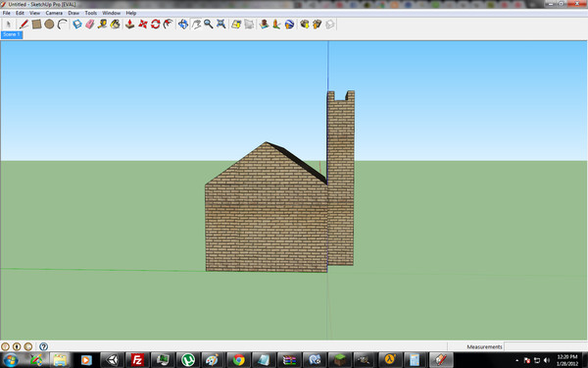Click the first status bar circle icon
Viewport: 588px width, 368px height.
[x=5, y=346]
